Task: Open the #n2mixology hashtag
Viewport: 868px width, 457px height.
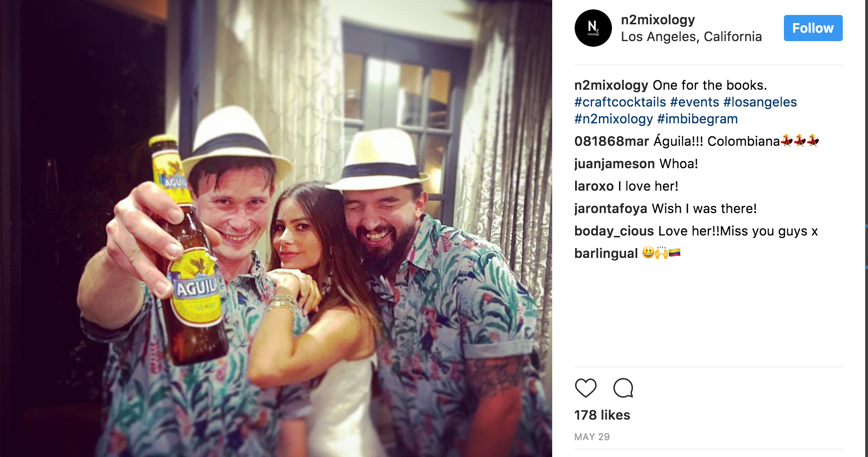Action: [613, 119]
